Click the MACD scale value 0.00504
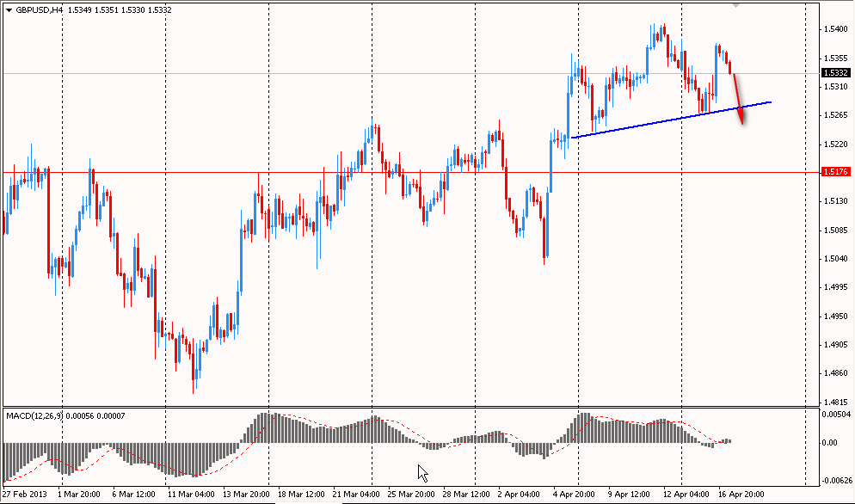This screenshot has height=504, width=855. coord(837,415)
